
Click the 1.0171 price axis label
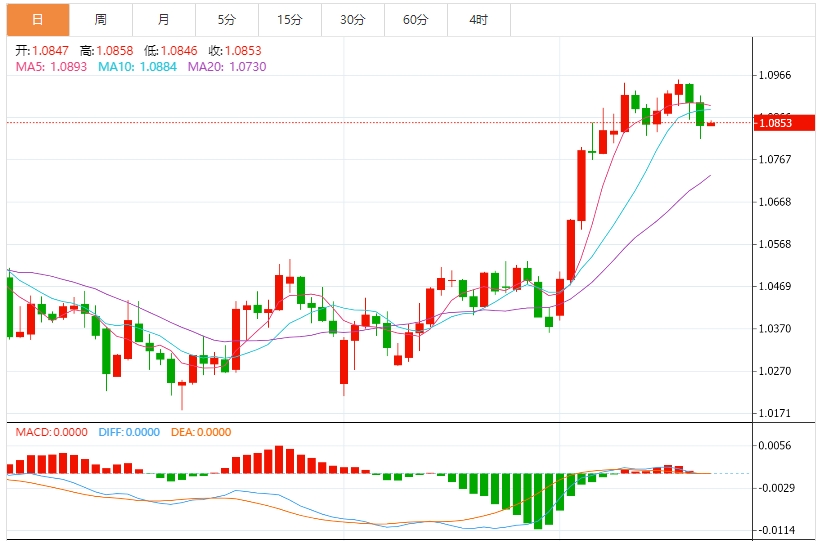pos(775,414)
